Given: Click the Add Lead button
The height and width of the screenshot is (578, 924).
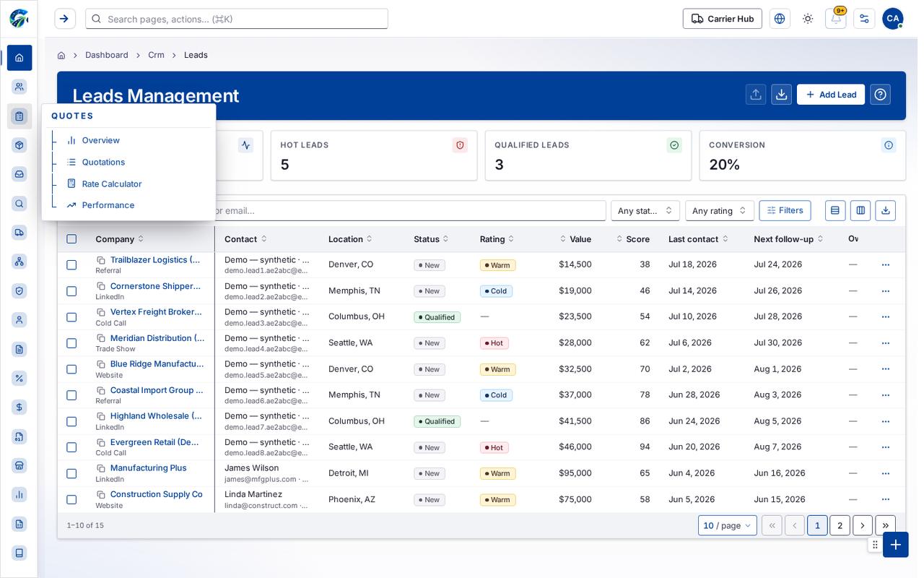Looking at the screenshot, I should pos(831,95).
